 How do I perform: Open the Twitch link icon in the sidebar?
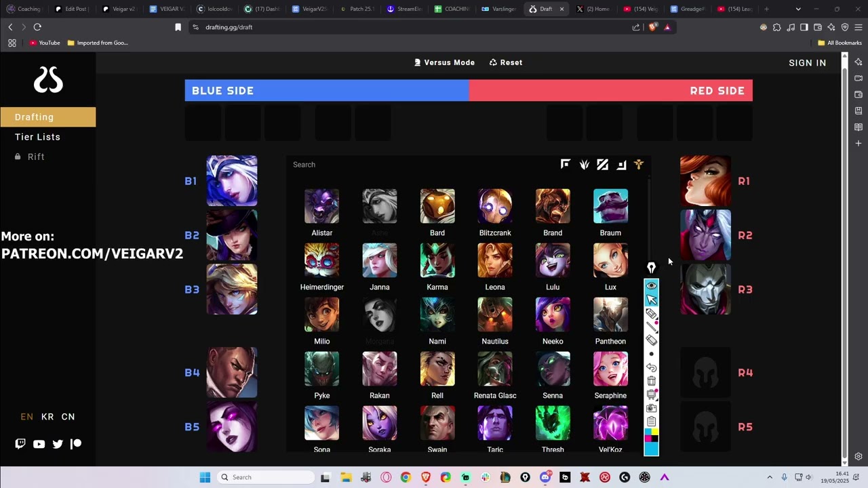pyautogui.click(x=20, y=444)
